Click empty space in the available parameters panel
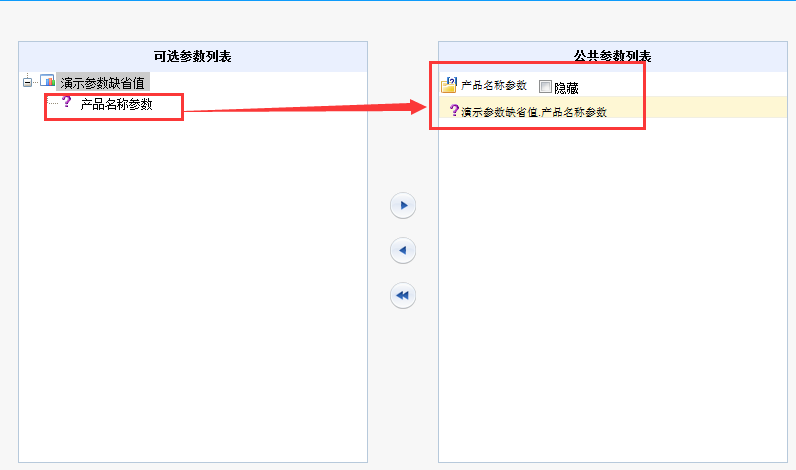 [193, 284]
